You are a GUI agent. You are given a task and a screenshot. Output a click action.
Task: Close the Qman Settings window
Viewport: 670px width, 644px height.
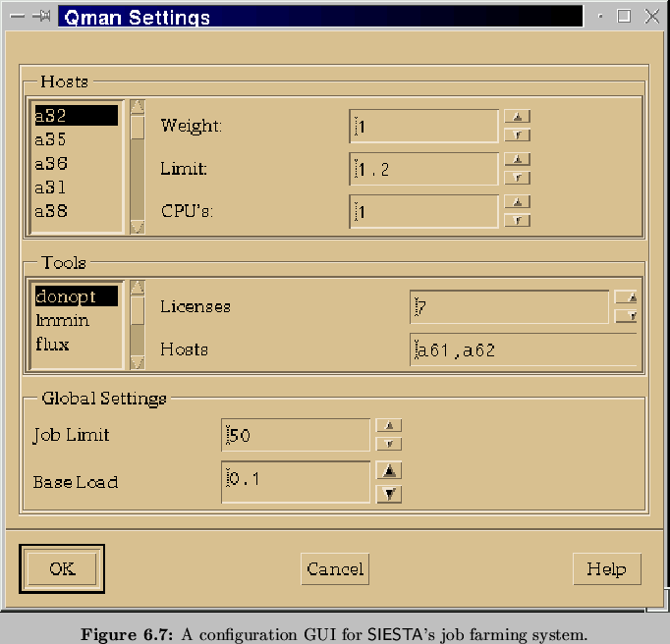[652, 17]
